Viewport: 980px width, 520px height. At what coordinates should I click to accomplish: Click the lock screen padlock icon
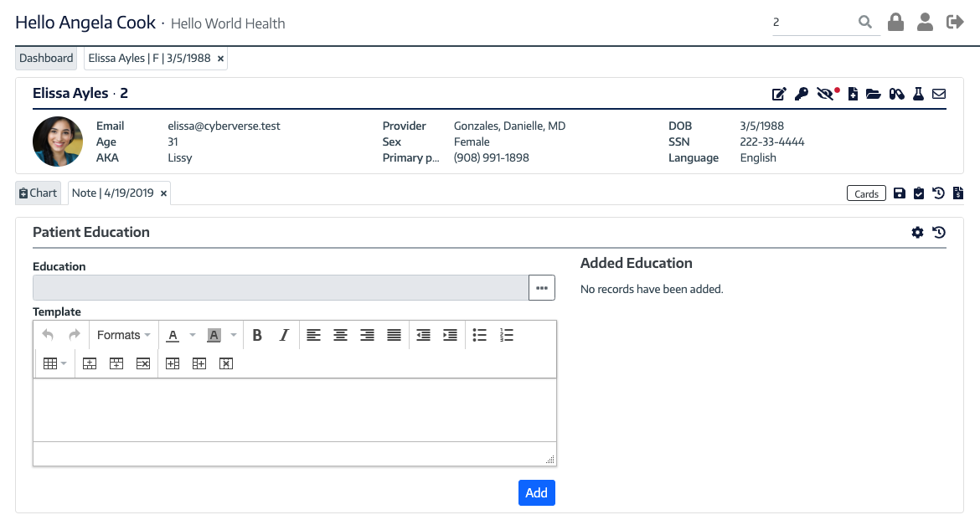pyautogui.click(x=895, y=22)
